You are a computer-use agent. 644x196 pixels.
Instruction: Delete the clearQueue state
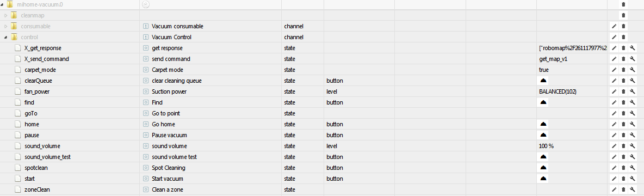point(623,81)
